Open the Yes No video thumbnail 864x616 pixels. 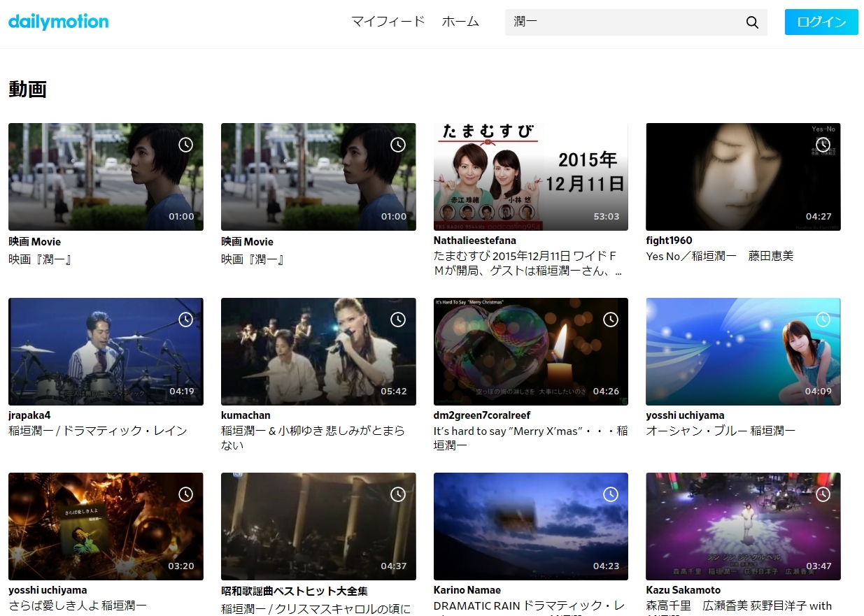pos(743,177)
